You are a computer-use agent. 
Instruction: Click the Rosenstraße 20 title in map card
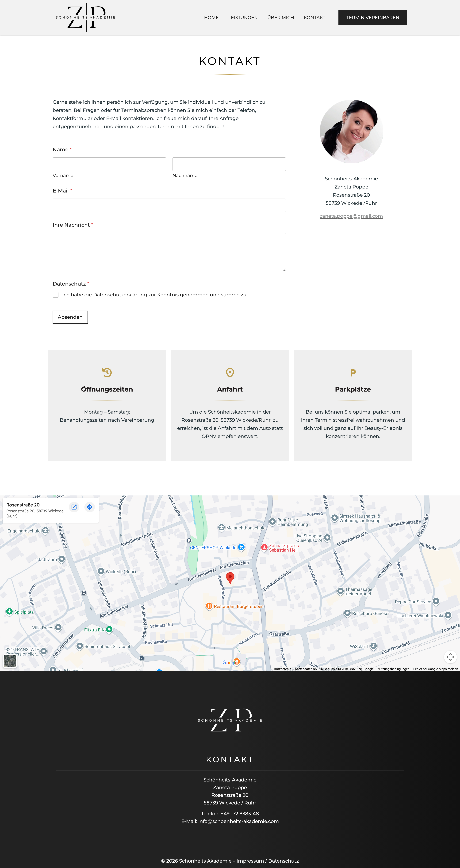coord(23,505)
